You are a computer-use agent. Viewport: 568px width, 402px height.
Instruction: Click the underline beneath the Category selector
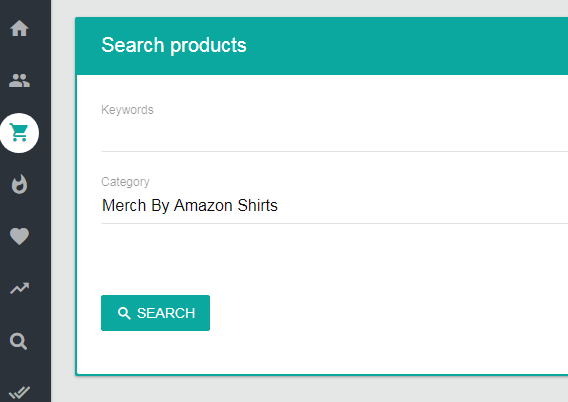tap(334, 223)
